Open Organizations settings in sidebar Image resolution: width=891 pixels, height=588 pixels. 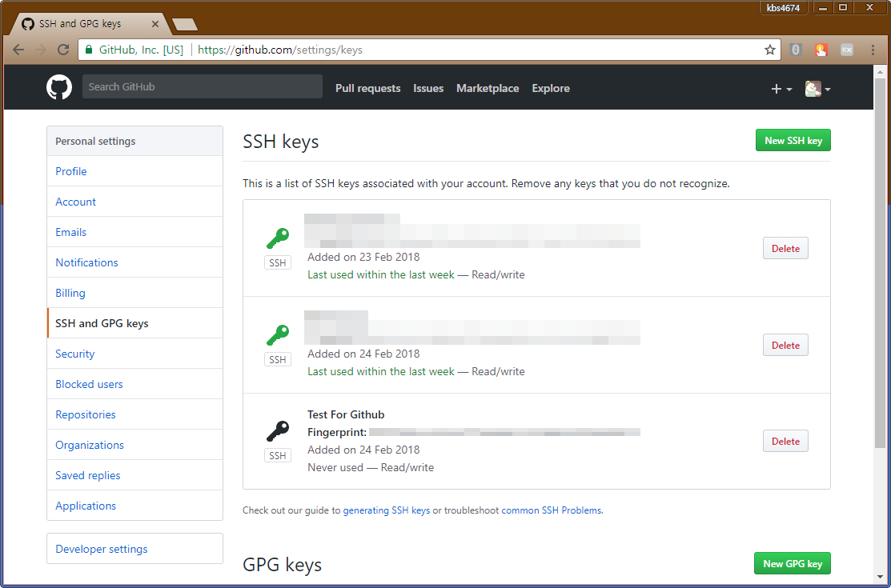click(x=134, y=445)
